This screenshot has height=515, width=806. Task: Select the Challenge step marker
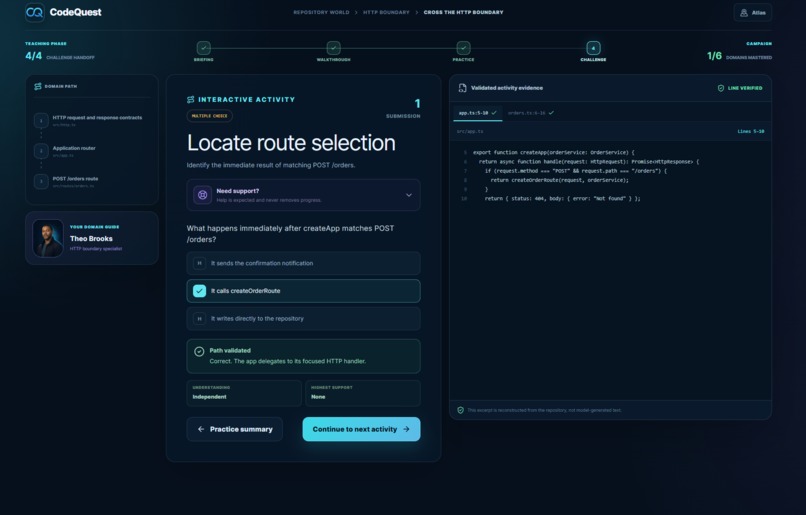pos(593,48)
